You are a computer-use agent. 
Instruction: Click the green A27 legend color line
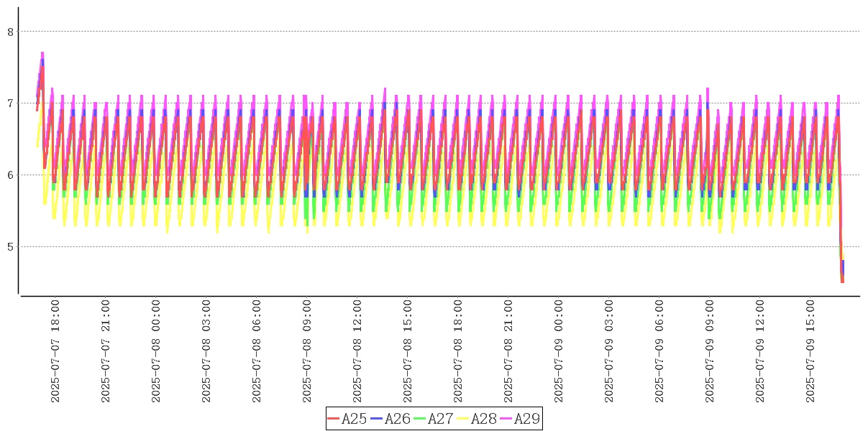[x=419, y=419]
